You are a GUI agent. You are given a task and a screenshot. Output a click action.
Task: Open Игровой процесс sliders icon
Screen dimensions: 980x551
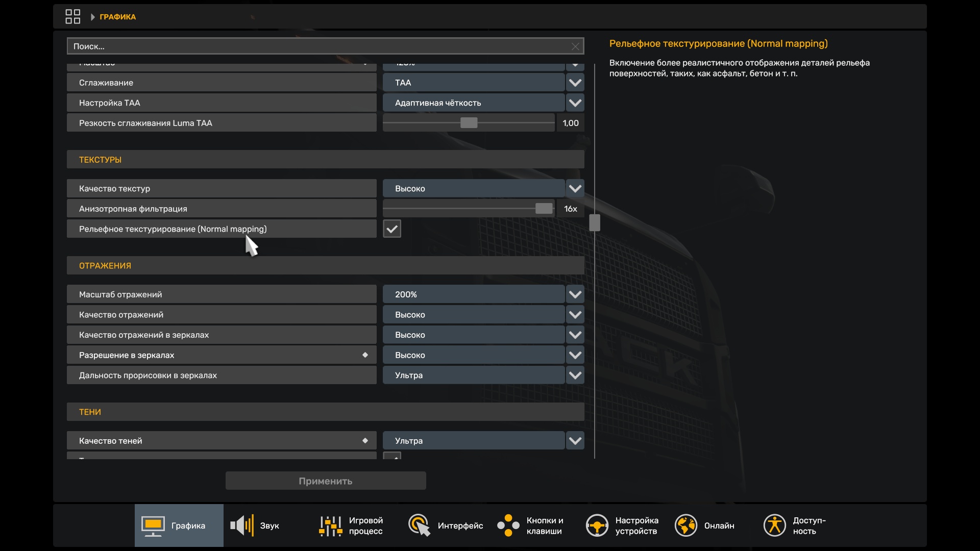pos(330,525)
